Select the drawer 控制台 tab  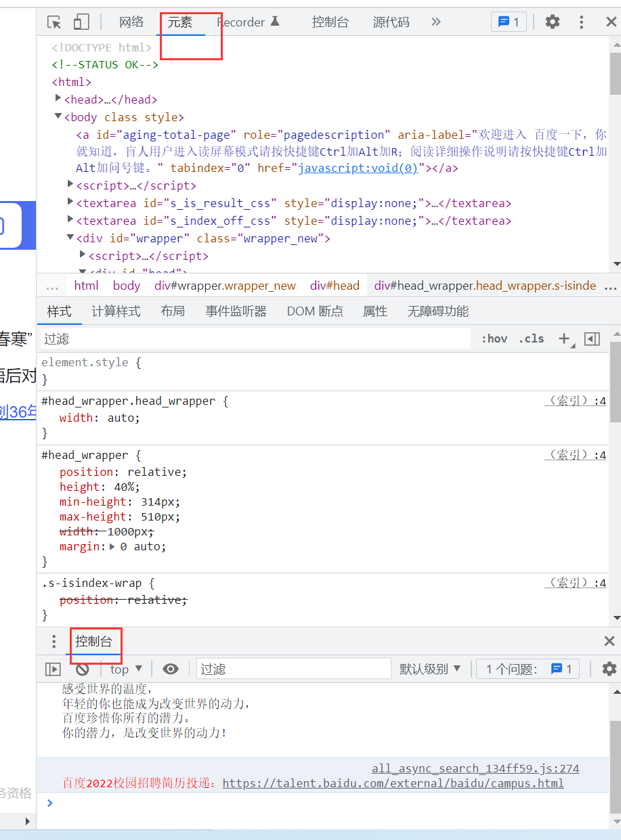93,641
